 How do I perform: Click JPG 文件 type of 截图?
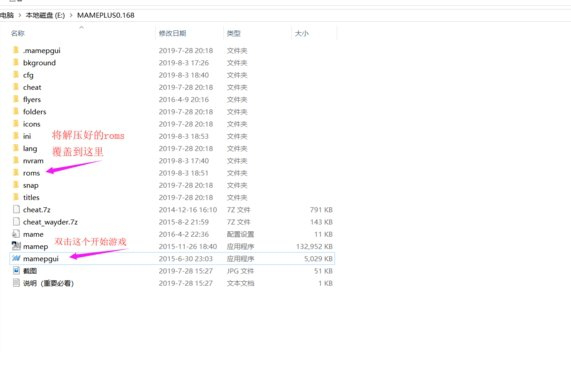pyautogui.click(x=240, y=271)
